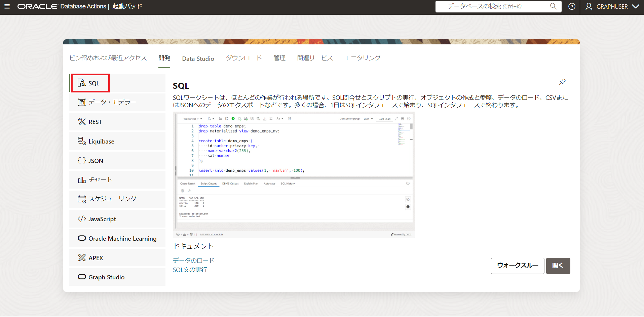Open the チャート tool
The height and width of the screenshot is (317, 644).
coord(100,180)
